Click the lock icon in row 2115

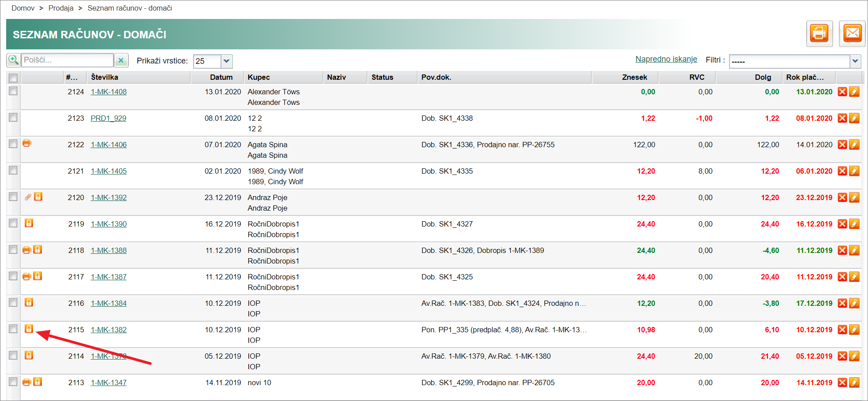[29, 329]
